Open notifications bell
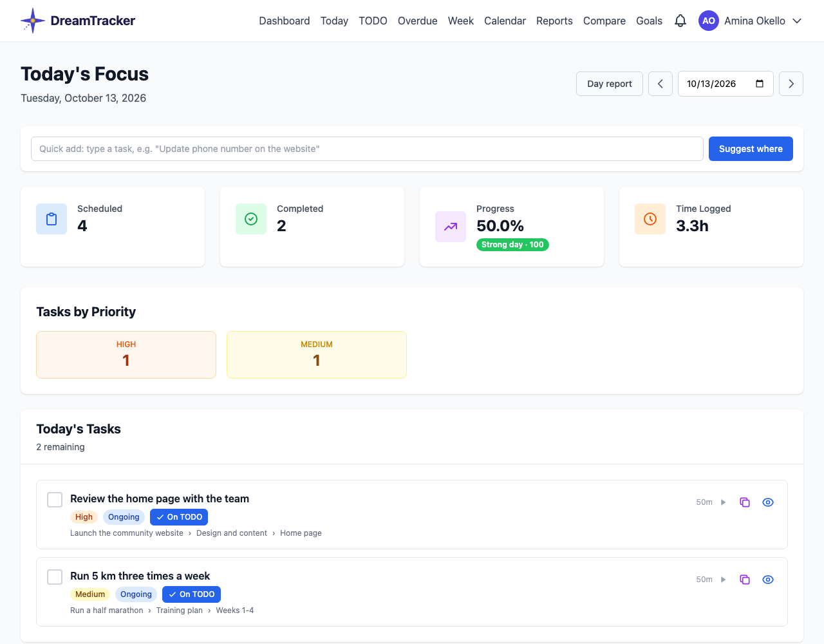This screenshot has height=644, width=824. click(680, 21)
